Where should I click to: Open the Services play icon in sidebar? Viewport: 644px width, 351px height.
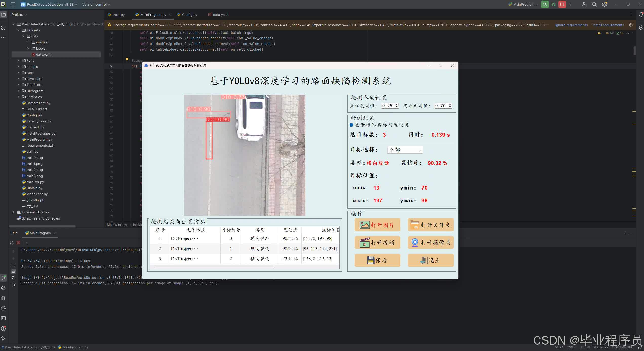click(3, 308)
